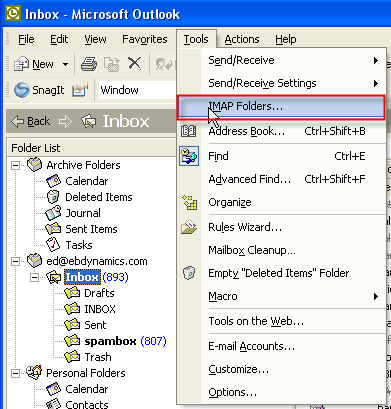Click the Trash folder icon
Image resolution: width=391 pixels, height=409 pixels.
pyautogui.click(x=72, y=357)
